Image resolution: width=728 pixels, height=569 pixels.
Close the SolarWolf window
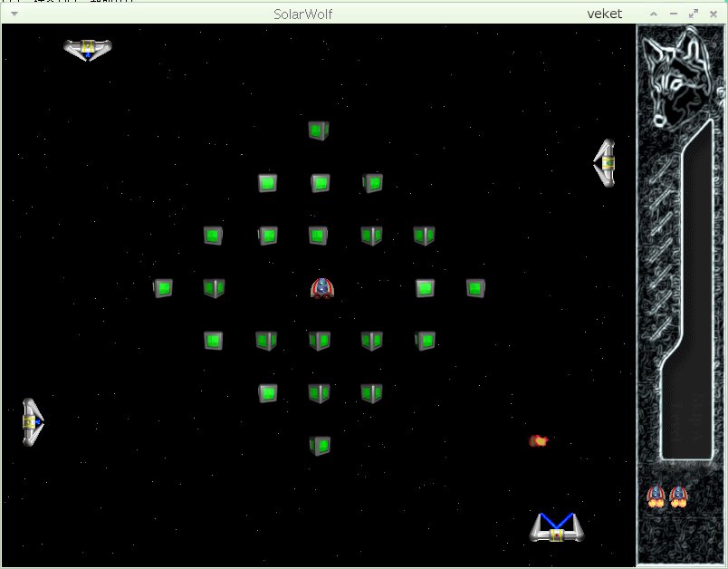point(714,14)
